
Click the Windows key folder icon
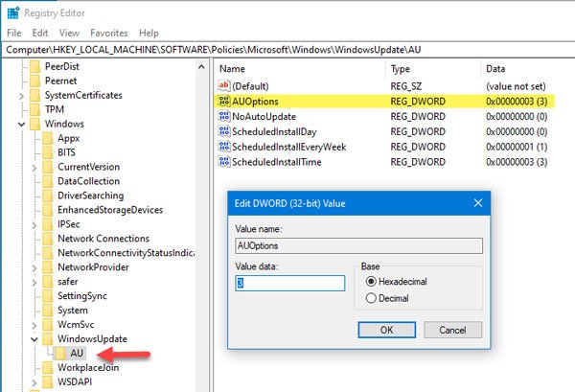pos(34,124)
